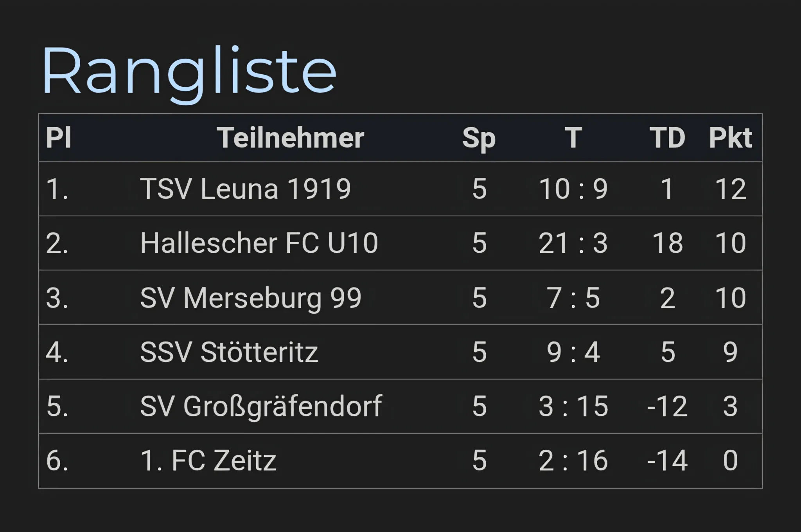Click the Sp column header
The image size is (801, 532).
click(x=479, y=138)
